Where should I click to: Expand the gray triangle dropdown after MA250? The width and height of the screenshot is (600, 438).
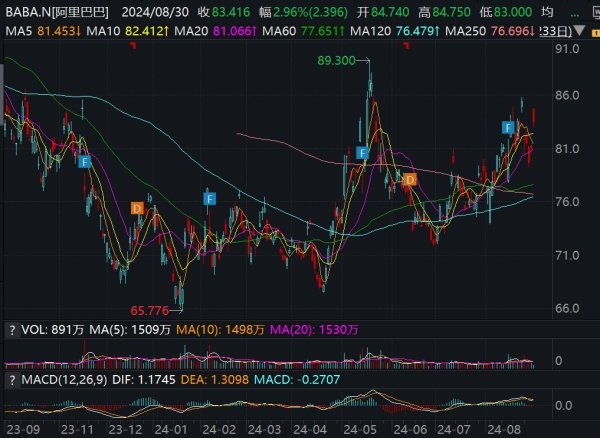point(579,30)
